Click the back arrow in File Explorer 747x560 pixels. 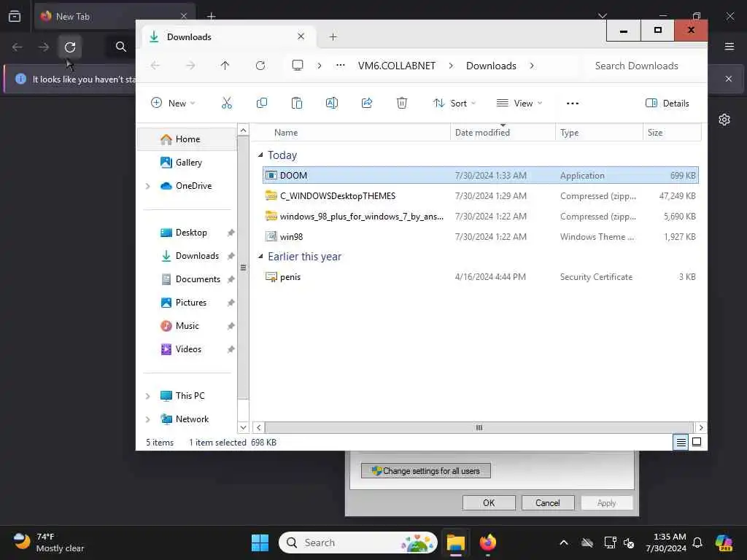pyautogui.click(x=155, y=66)
